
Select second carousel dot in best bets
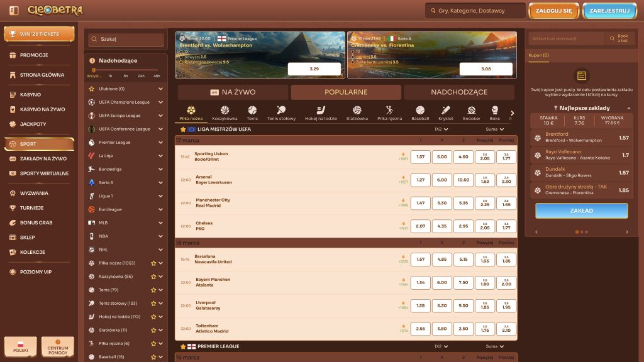[x=582, y=232]
